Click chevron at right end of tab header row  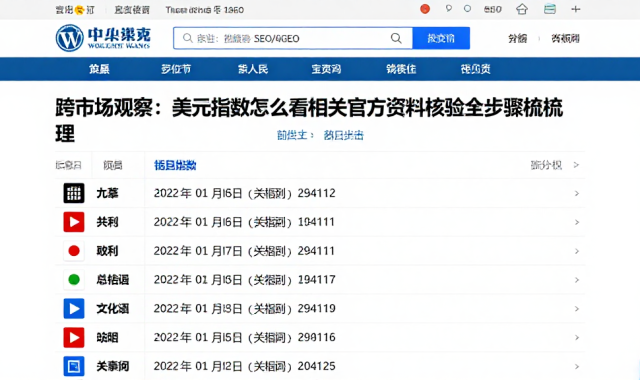[x=576, y=165]
